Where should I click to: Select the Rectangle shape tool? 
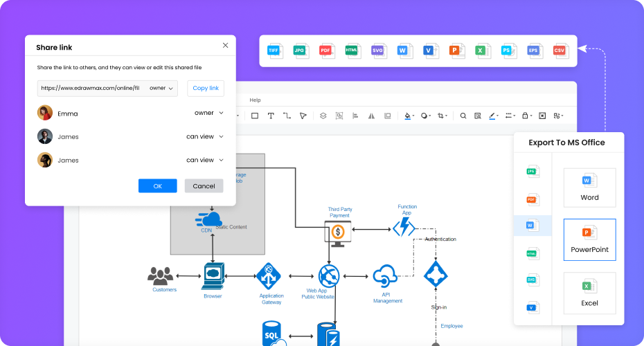pyautogui.click(x=255, y=116)
